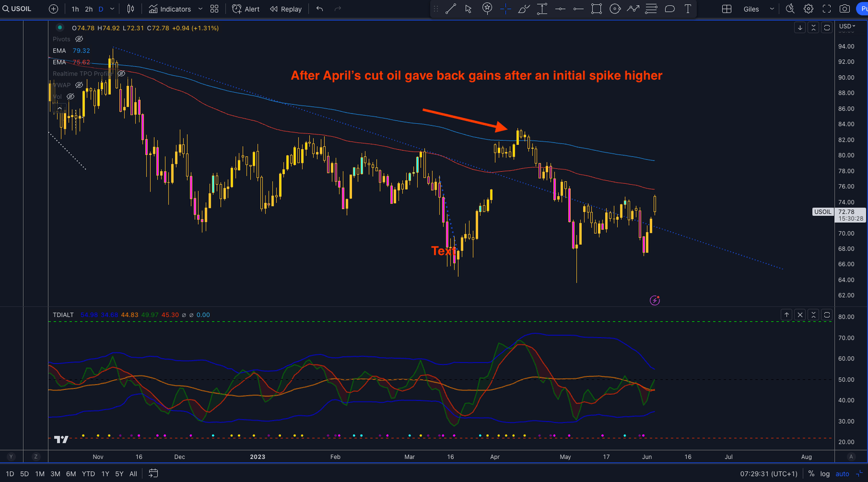Expand the timeframe interval dropdown

click(112, 9)
